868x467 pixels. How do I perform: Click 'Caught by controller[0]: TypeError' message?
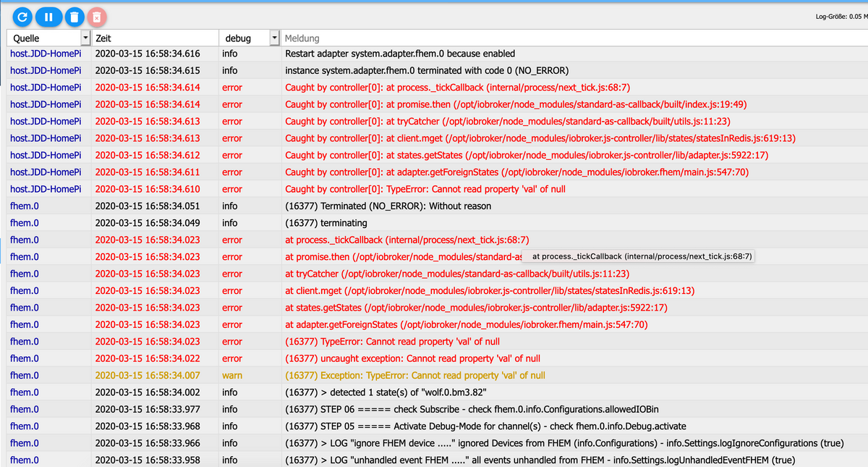pos(425,189)
